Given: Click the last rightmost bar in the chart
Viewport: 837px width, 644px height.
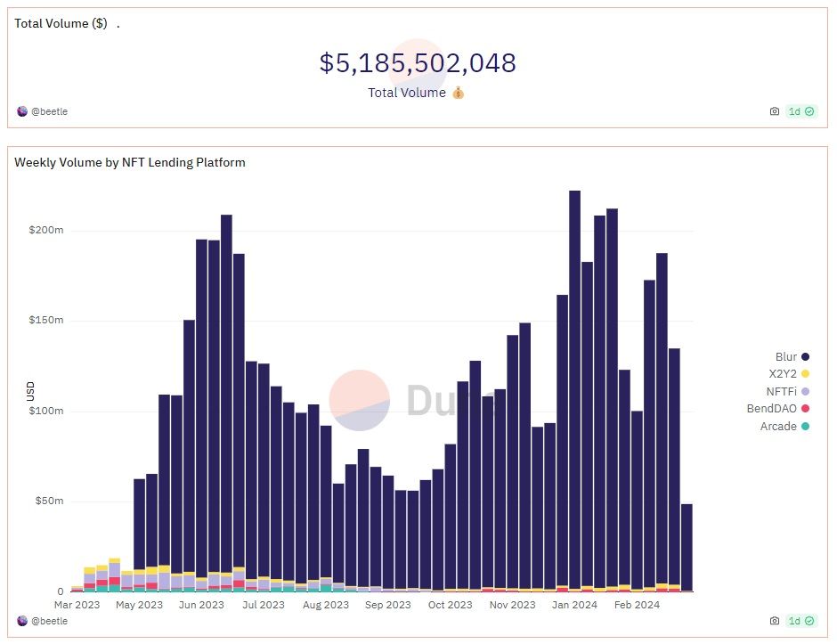Looking at the screenshot, I should (687, 547).
